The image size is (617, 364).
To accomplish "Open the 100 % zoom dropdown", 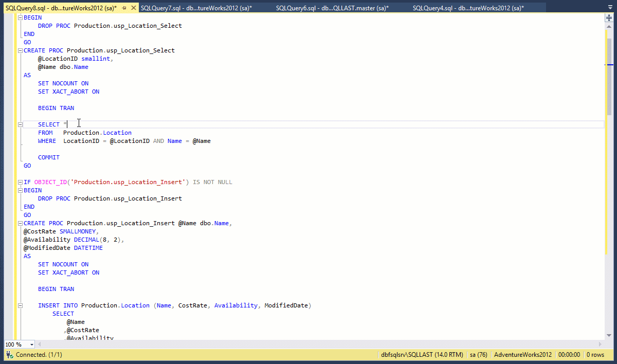I will click(32, 344).
